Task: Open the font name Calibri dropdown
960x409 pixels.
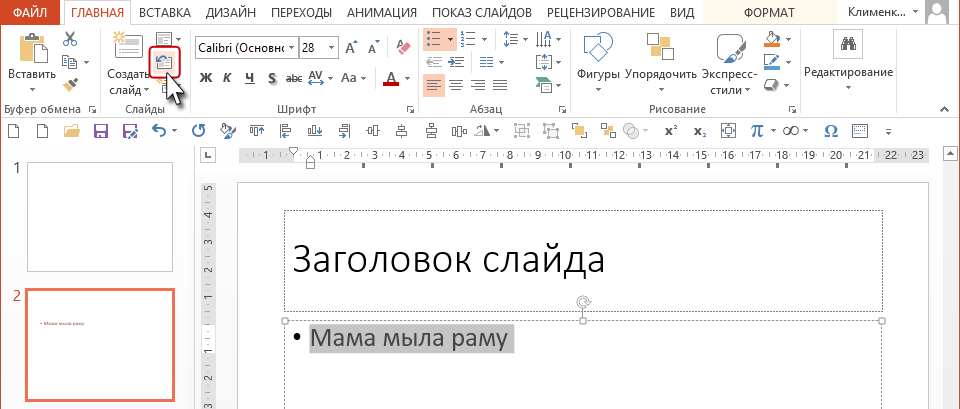Action: point(291,47)
